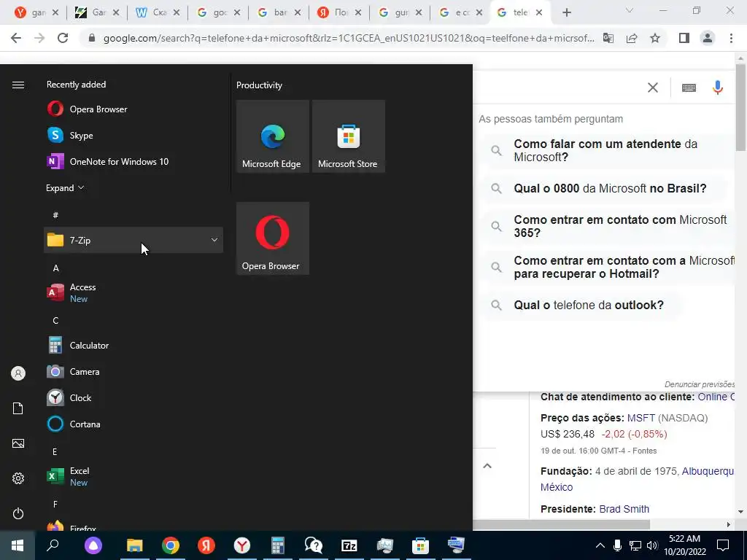Viewport: 747px width, 560px height.
Task: Open the volume control in tray
Action: [652, 545]
